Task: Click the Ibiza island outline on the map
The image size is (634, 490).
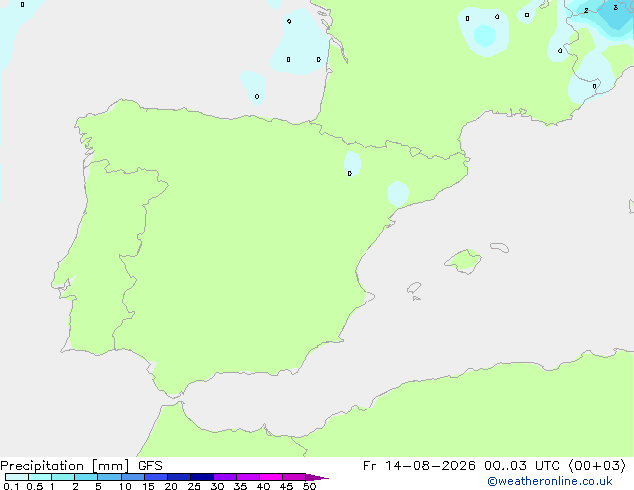Action: click(x=414, y=288)
